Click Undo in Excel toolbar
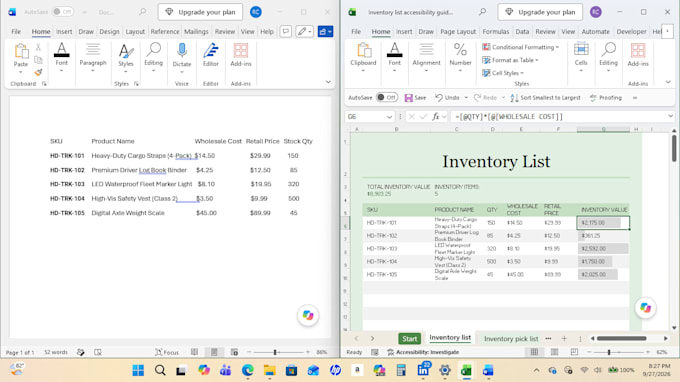Image resolution: width=680 pixels, height=382 pixels. click(447, 98)
